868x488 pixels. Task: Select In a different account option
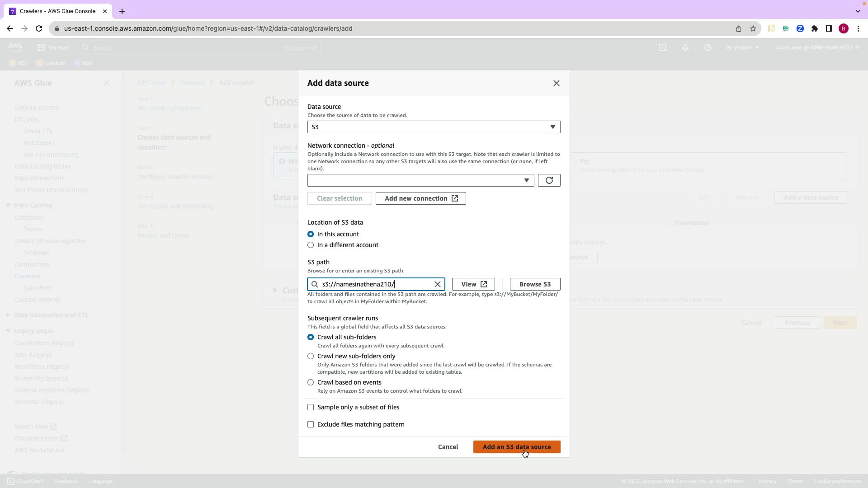311,245
